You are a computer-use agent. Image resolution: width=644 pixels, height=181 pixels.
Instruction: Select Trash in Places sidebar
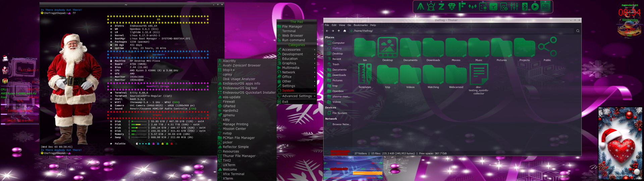coord(336,64)
